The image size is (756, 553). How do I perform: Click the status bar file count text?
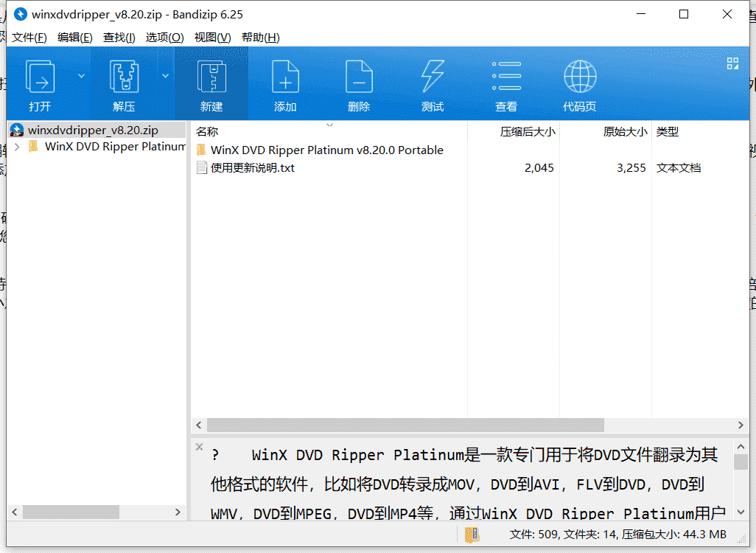point(617,535)
